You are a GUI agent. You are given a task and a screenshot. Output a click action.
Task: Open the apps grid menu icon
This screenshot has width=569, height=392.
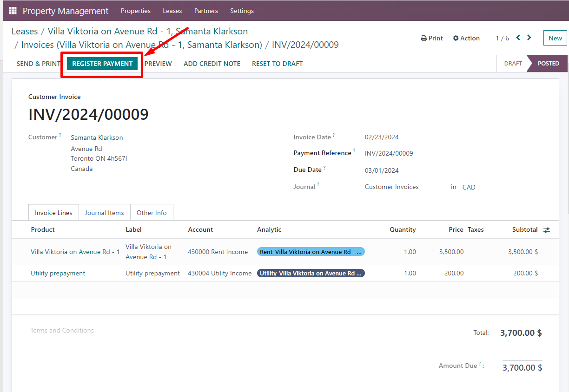click(13, 11)
